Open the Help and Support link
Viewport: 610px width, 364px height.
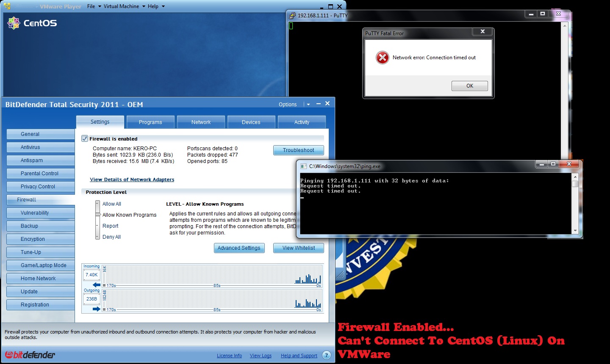(299, 356)
